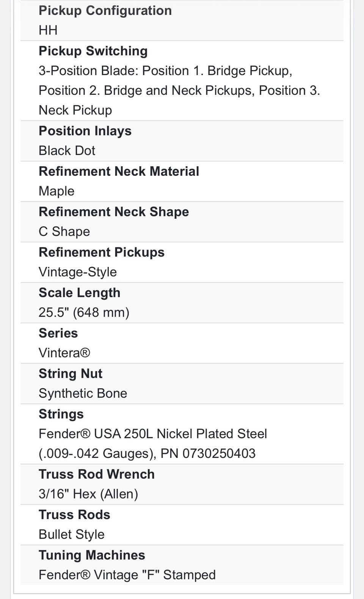Click the Scale Length heading

tap(79, 293)
